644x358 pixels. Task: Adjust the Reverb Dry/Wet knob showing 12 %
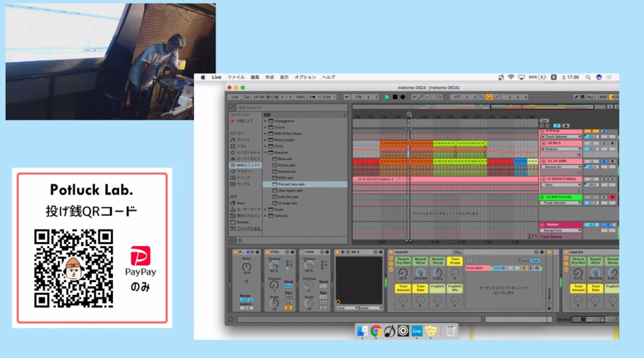(403, 273)
